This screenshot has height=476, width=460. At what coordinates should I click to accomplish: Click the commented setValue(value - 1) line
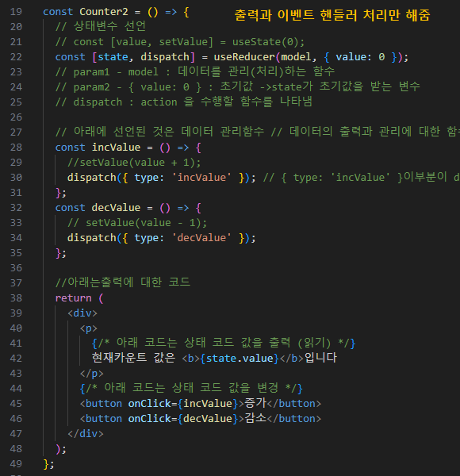(x=137, y=223)
